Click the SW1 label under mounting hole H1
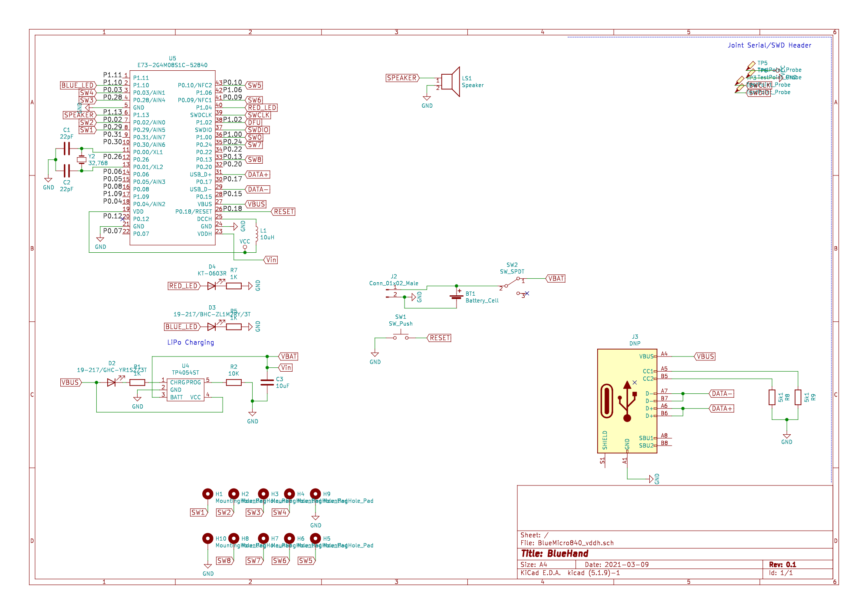868x614 pixels. (x=199, y=512)
